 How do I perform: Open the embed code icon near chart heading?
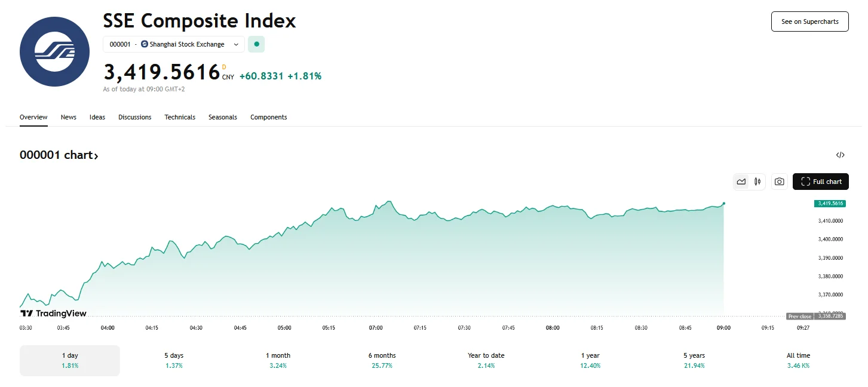click(841, 155)
